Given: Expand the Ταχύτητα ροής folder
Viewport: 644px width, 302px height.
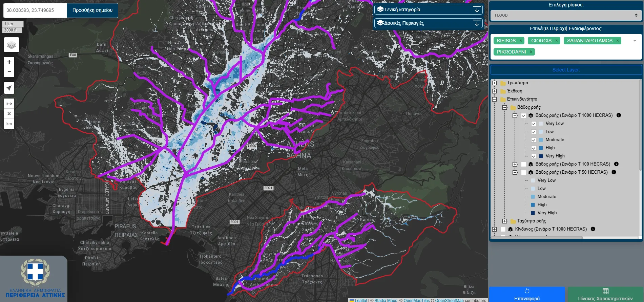Looking at the screenshot, I should click(504, 221).
